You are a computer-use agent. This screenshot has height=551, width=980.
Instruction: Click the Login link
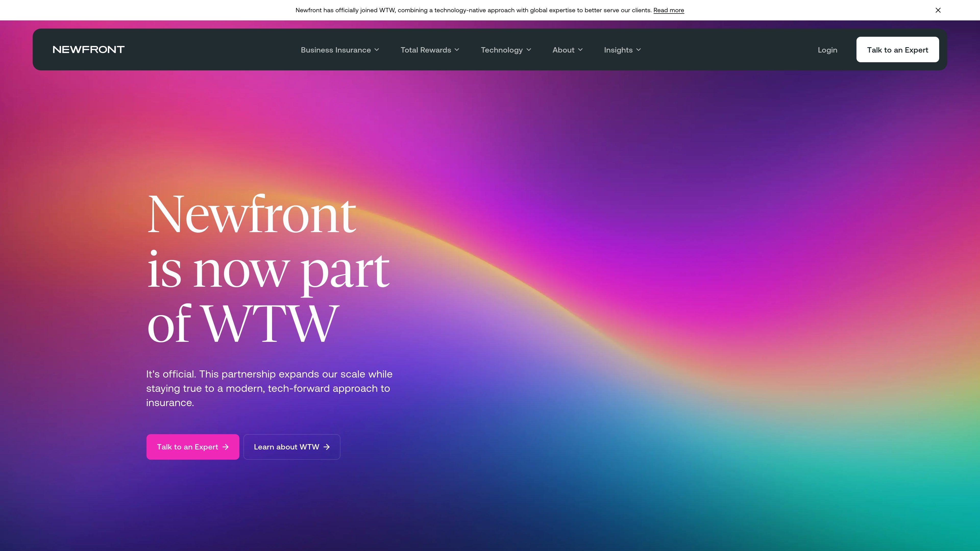[827, 50]
